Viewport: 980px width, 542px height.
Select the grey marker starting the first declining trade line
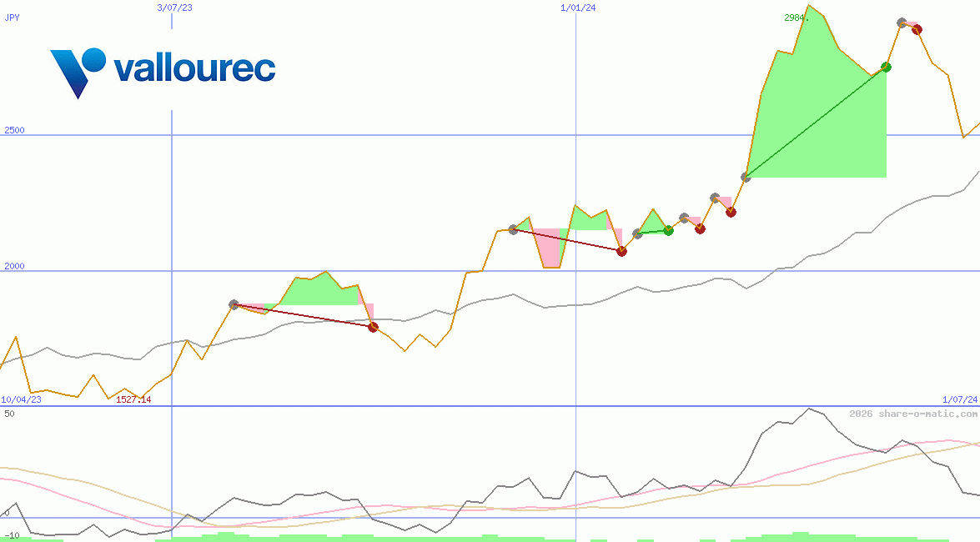point(234,305)
